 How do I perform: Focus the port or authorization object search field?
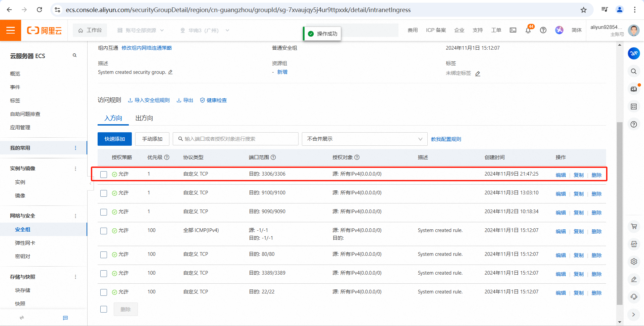tap(235, 139)
